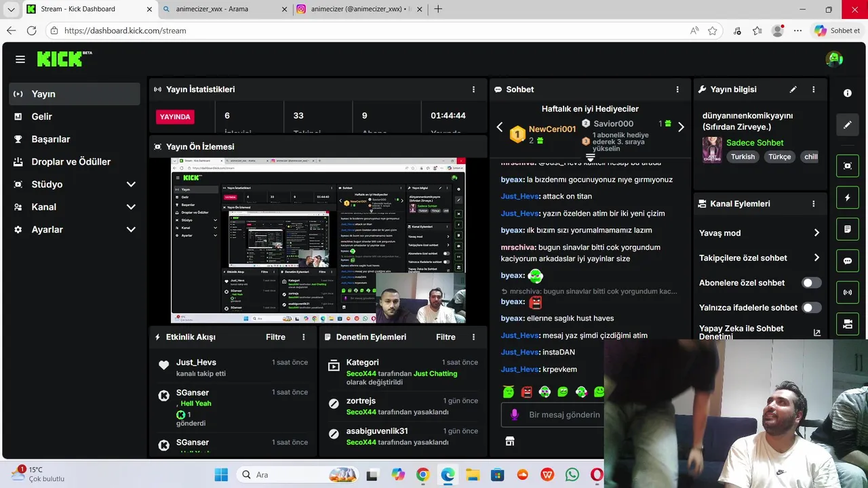The image size is (868, 488).
Task: Open WhatsApp from taskbar
Action: (572, 474)
